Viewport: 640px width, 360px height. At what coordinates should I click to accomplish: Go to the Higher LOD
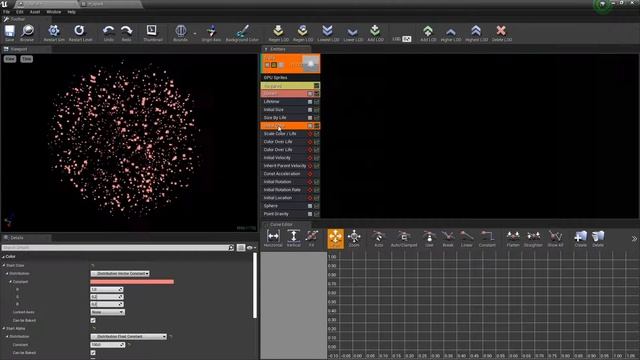tap(451, 33)
